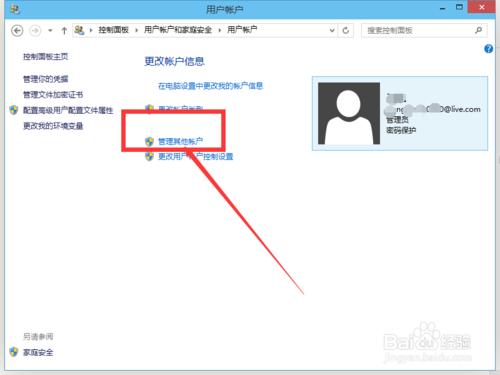The image size is (500, 375).
Task: Open 管理你的凭据 link
Action: 45,79
